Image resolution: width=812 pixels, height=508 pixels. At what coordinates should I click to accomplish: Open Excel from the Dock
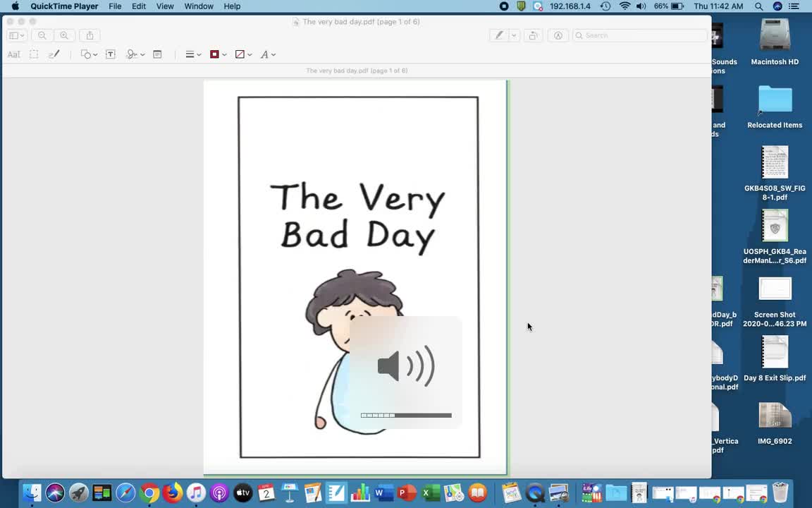coord(431,492)
